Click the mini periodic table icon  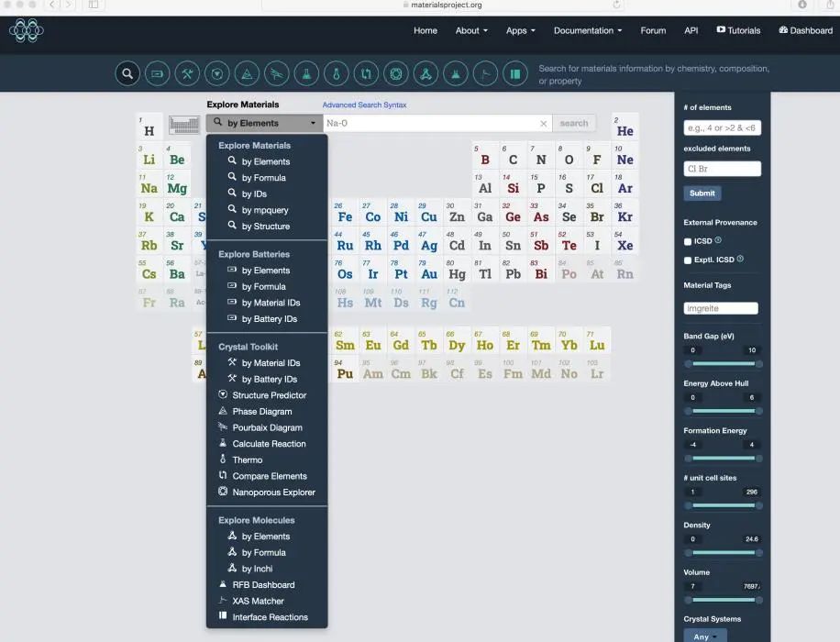184,125
